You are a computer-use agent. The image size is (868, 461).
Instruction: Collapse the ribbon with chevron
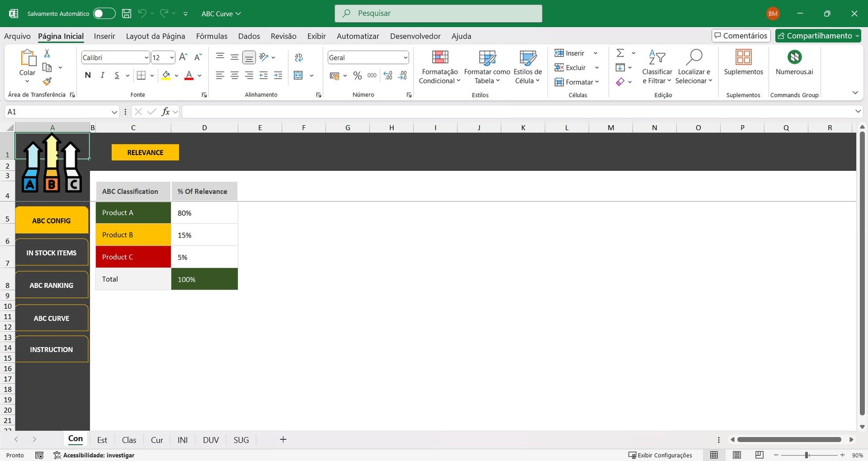855,93
